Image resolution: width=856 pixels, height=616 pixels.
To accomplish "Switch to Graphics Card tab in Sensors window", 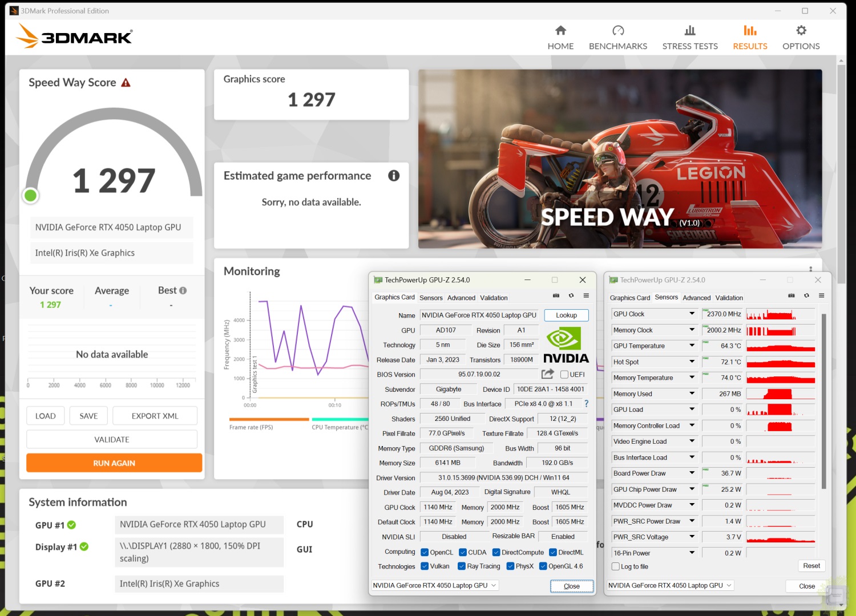I will [630, 298].
